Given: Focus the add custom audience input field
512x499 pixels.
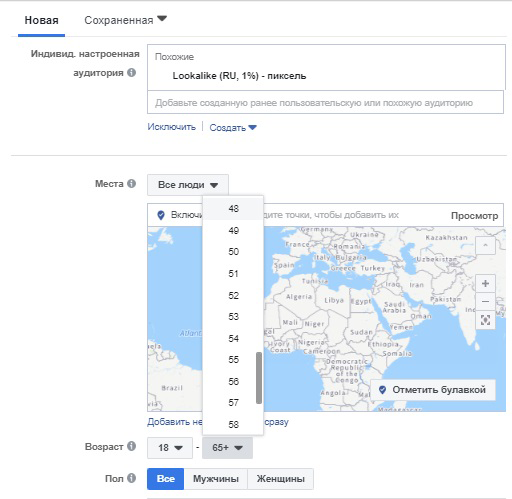Looking at the screenshot, I should pyautogui.click(x=325, y=103).
